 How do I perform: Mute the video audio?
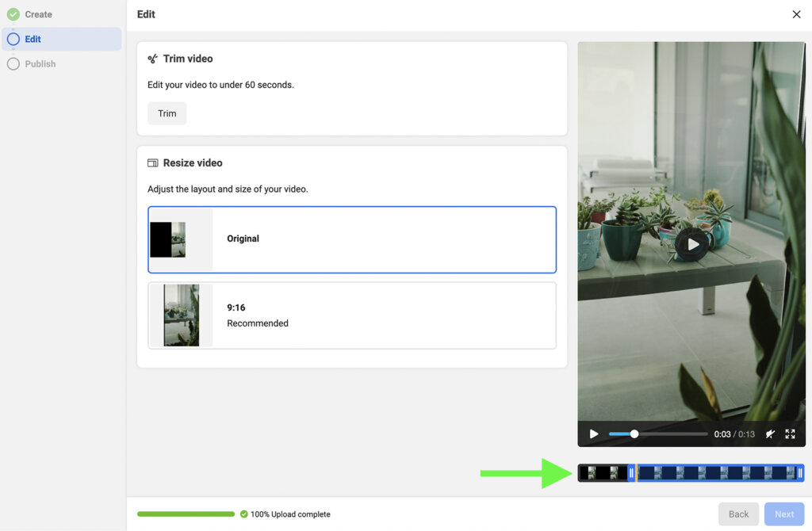(770, 434)
